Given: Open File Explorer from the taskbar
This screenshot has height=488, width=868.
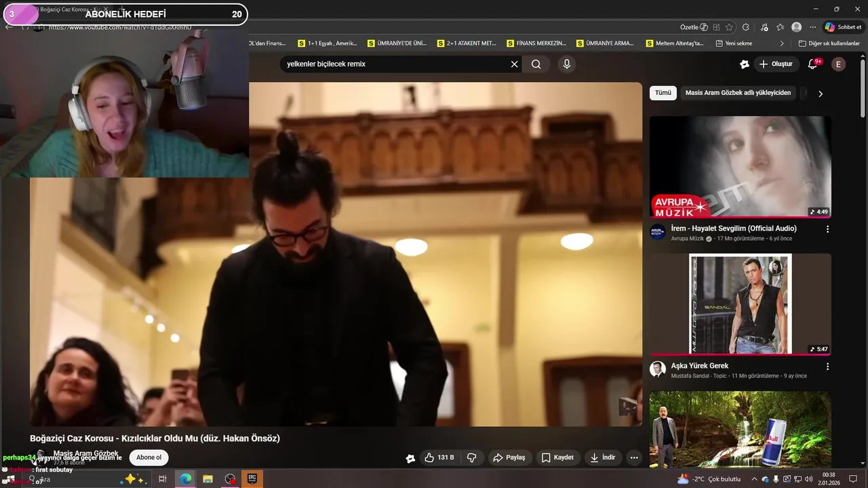Looking at the screenshot, I should [208, 479].
